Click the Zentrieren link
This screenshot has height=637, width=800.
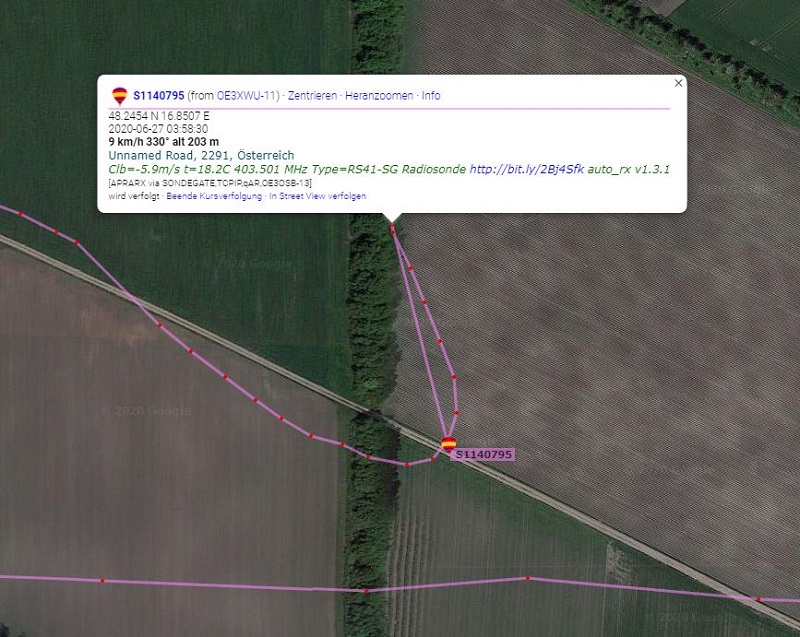click(x=312, y=96)
